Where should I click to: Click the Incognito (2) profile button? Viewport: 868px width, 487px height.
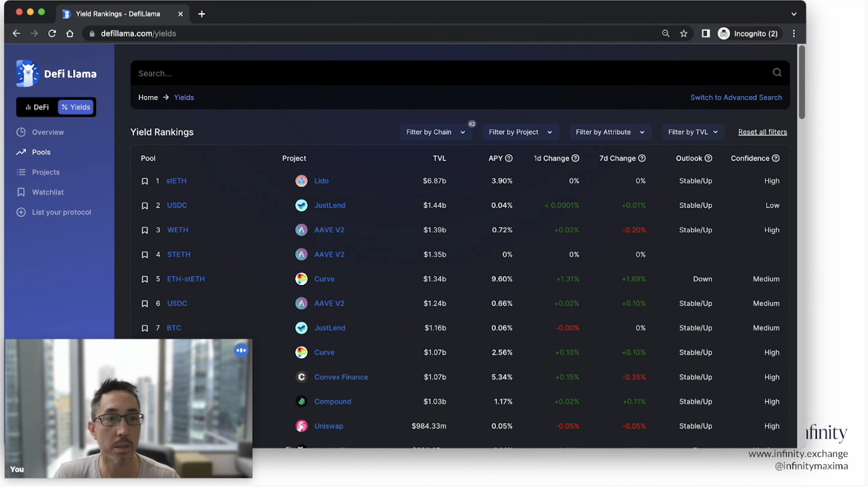(x=748, y=33)
